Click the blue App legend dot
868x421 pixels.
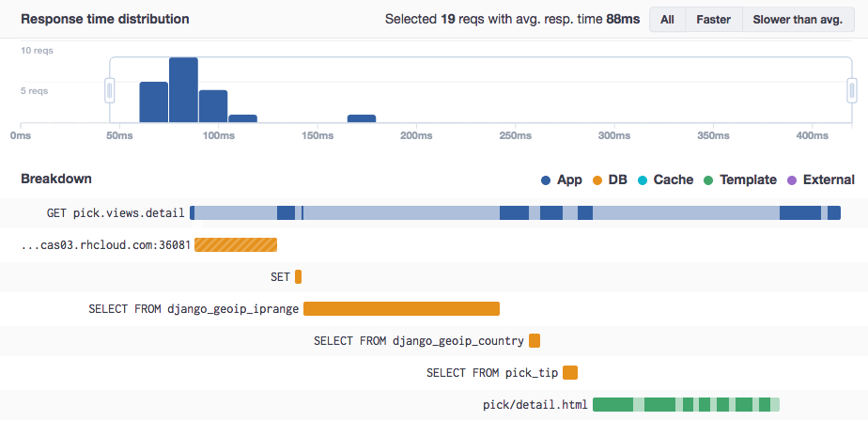pyautogui.click(x=546, y=179)
